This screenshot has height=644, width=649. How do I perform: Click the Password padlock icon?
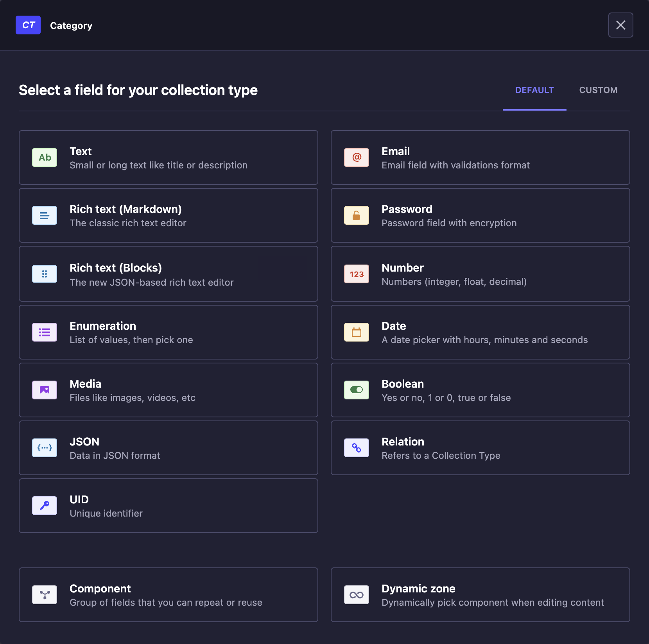click(x=357, y=215)
